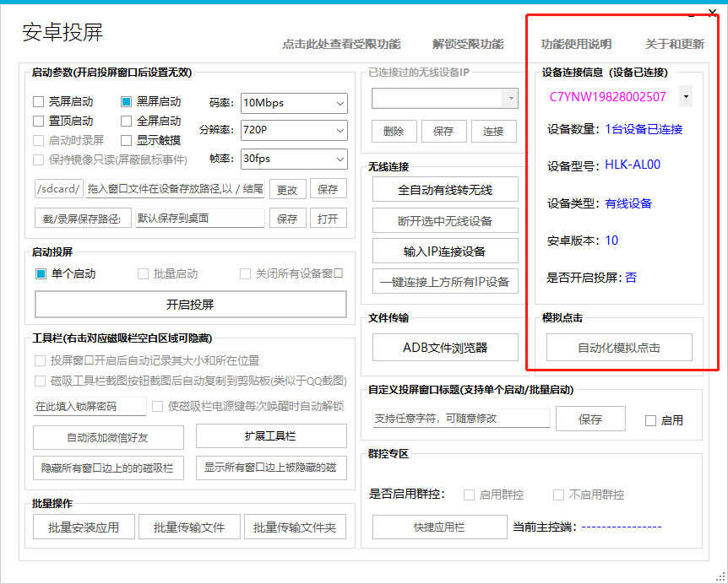Click 断开选中无线设备 button

[x=445, y=221]
